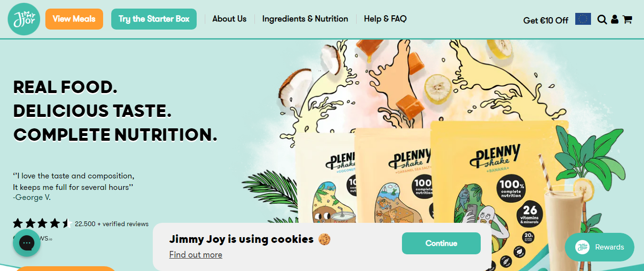Open the Find out more cookie link

(x=196, y=255)
